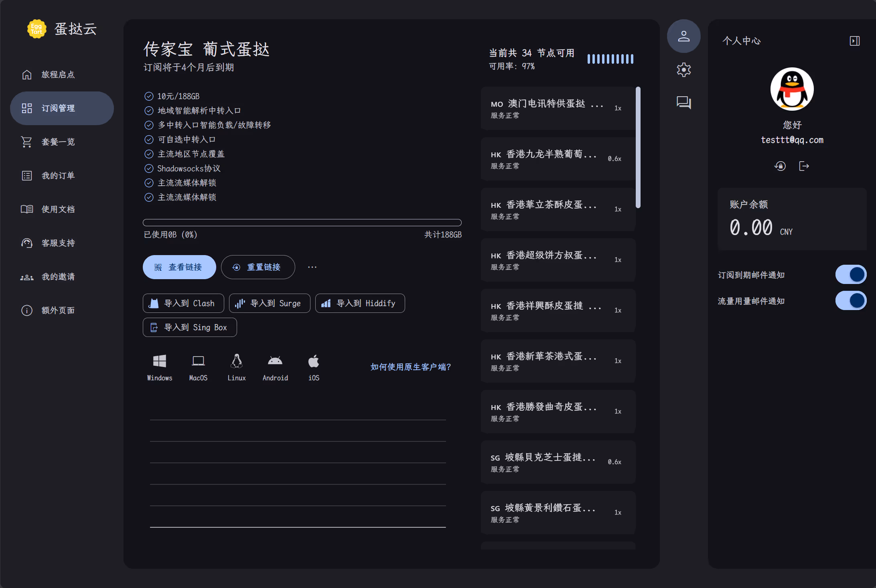876x588 pixels.
Task: Open the native client usage link
Action: click(410, 367)
